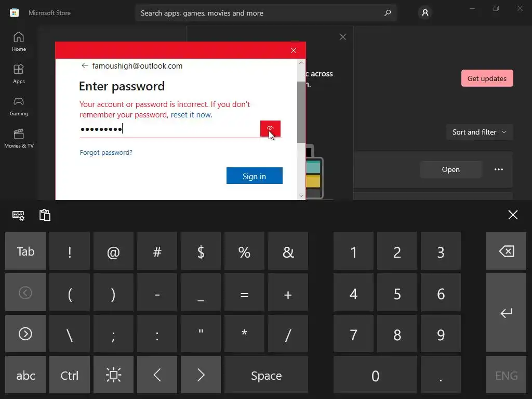The width and height of the screenshot is (532, 399).
Task: Tap the Space key
Action: coord(266,375)
